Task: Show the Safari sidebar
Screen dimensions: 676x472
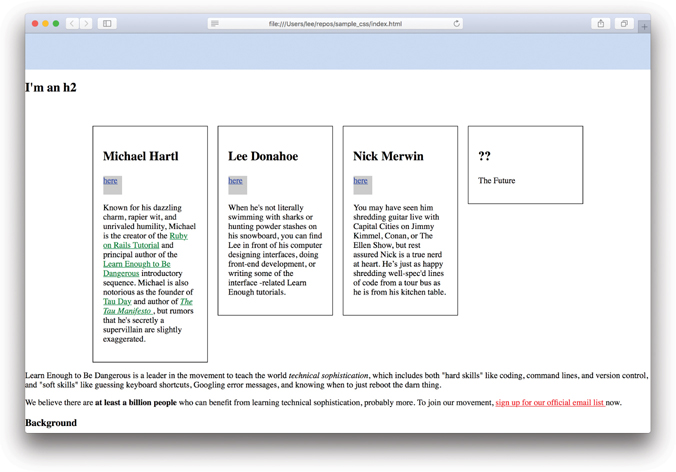Action: click(x=107, y=23)
